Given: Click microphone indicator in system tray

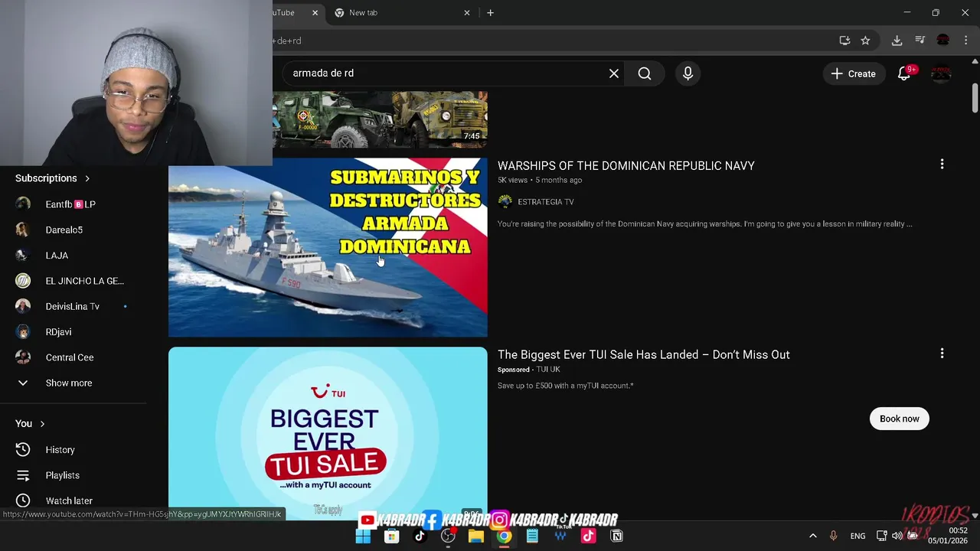Looking at the screenshot, I should click(x=833, y=536).
